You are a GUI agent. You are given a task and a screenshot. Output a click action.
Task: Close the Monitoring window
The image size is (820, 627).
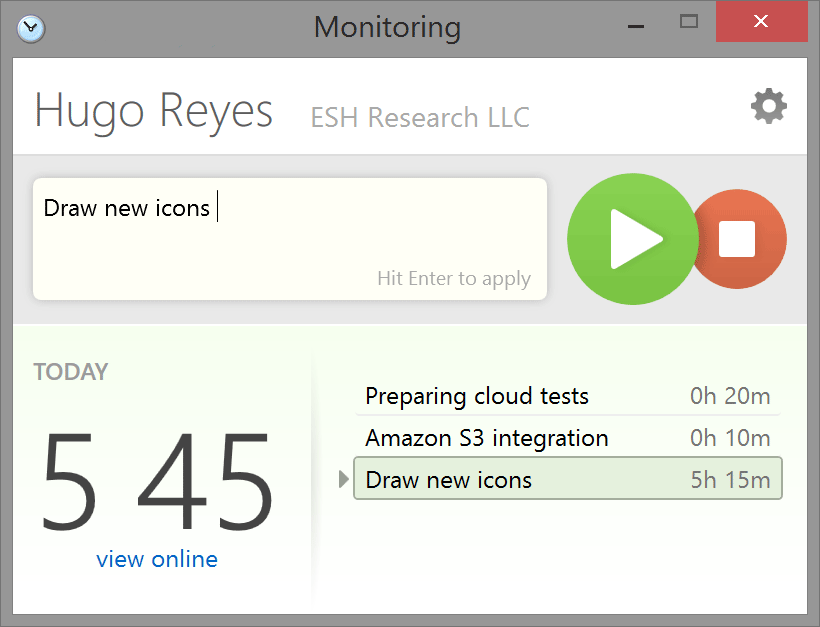(761, 21)
